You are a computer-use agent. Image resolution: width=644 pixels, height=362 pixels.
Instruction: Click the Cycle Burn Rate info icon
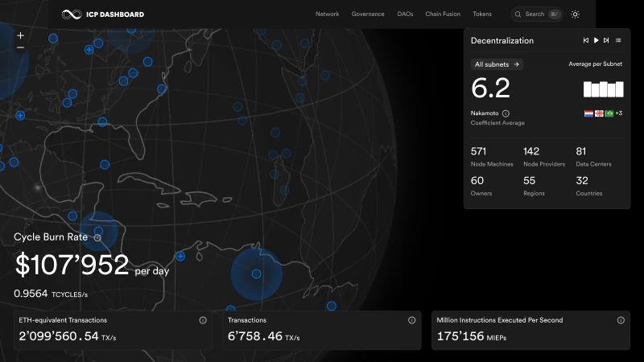click(x=97, y=237)
